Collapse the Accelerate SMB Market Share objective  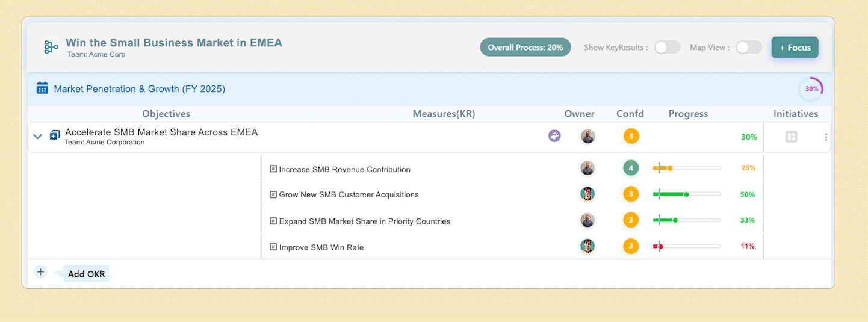[37, 137]
